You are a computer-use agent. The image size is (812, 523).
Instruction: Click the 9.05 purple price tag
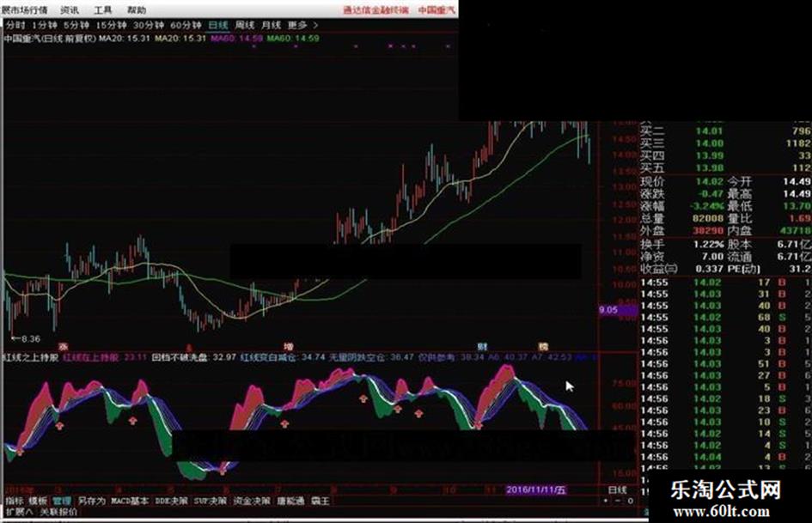pyautogui.click(x=617, y=310)
